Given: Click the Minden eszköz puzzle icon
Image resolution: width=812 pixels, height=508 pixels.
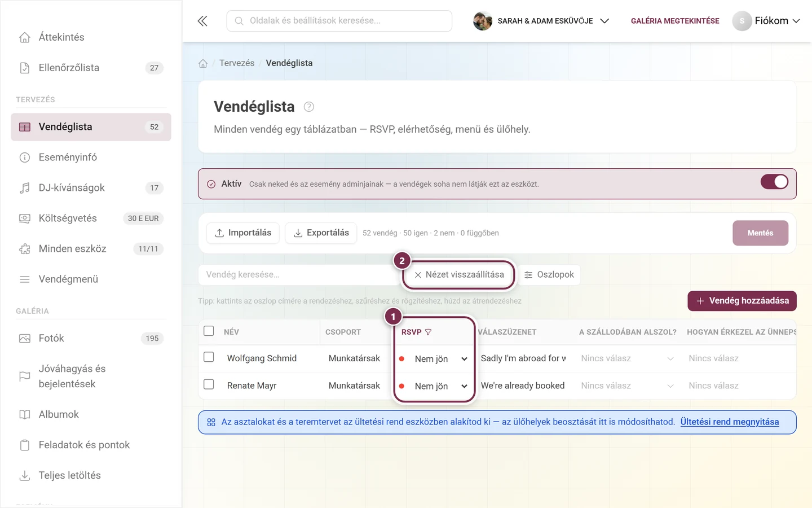Looking at the screenshot, I should pyautogui.click(x=25, y=249).
